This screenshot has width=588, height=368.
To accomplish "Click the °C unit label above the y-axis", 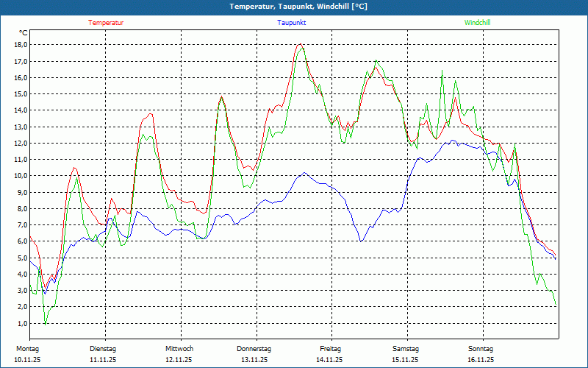I will coord(23,33).
